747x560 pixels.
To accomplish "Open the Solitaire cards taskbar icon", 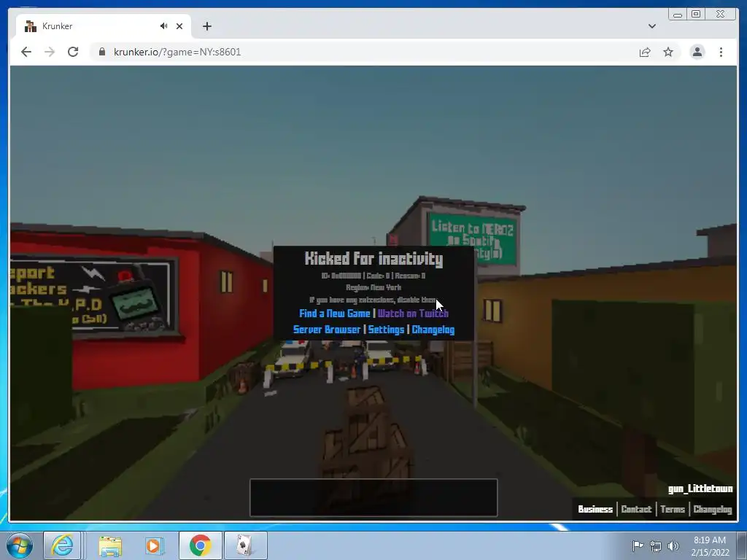I will pos(245,545).
